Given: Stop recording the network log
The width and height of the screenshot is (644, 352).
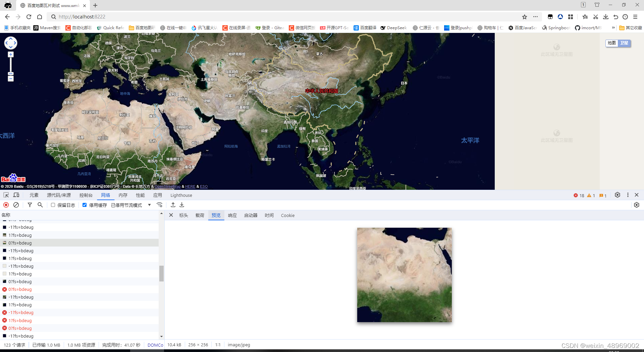Looking at the screenshot, I should pos(6,205).
